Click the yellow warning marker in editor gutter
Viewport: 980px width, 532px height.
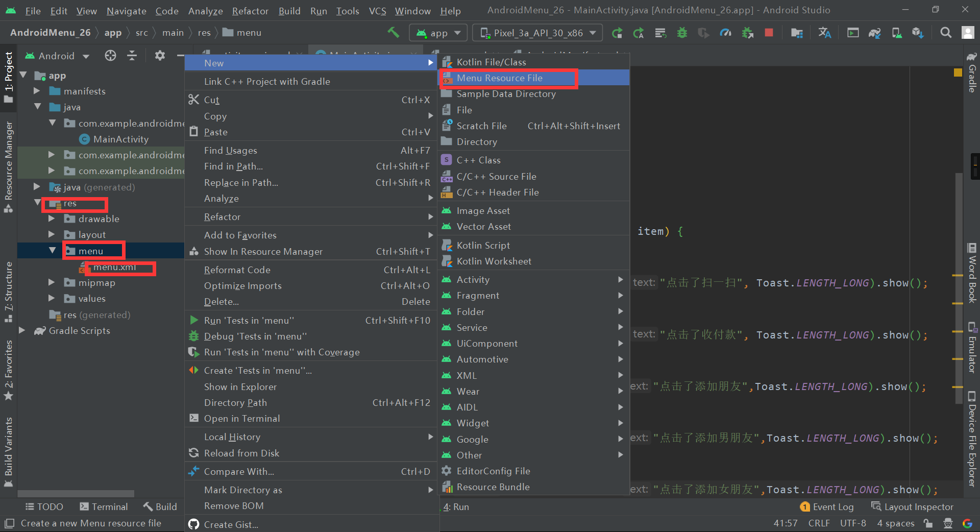tap(958, 72)
